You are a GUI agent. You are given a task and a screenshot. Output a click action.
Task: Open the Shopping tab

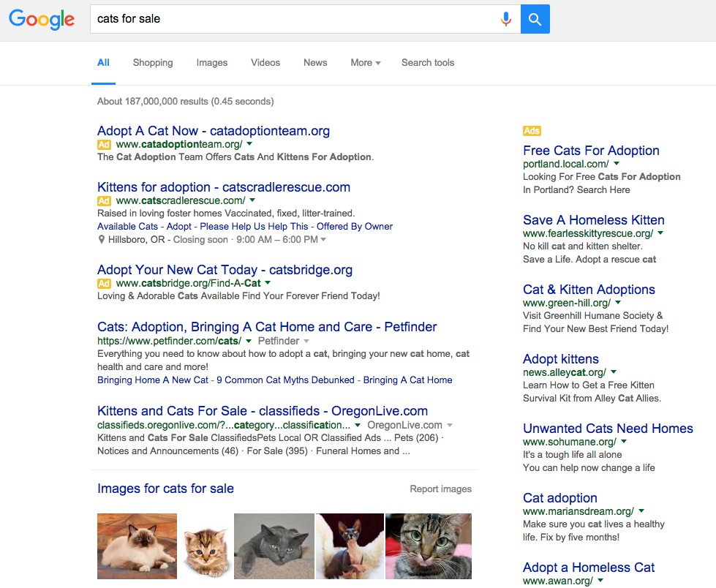point(153,63)
